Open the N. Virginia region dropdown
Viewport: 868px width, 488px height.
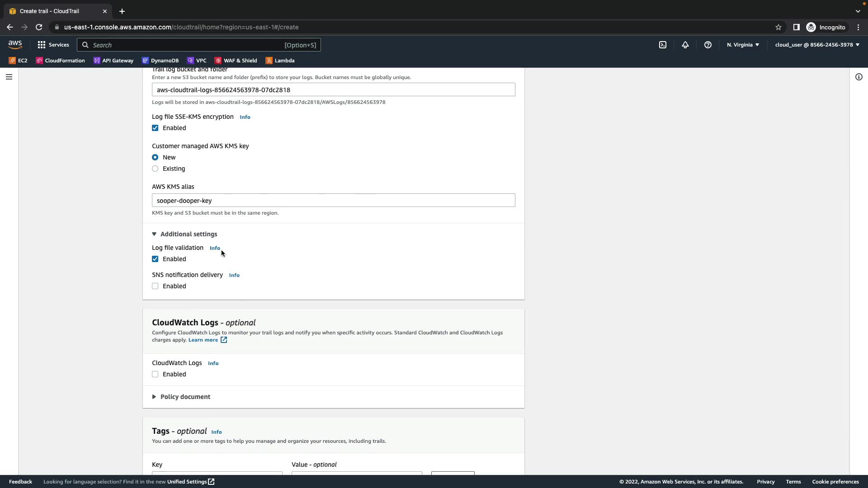[x=743, y=45]
